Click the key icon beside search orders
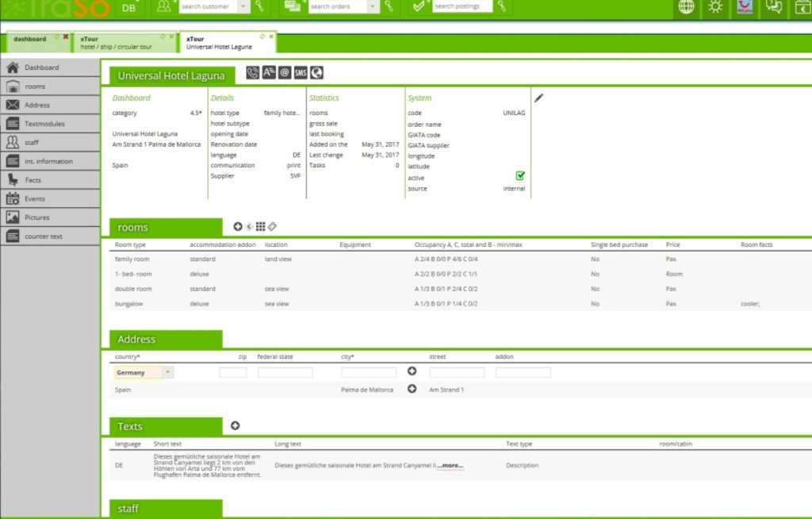 click(x=389, y=6)
